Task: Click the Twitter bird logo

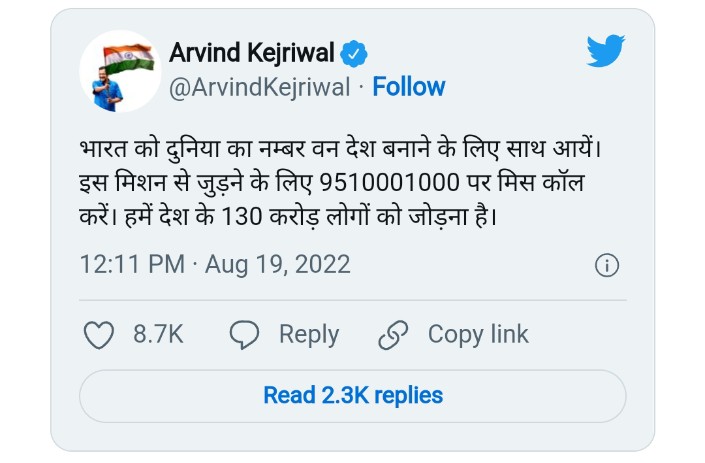Action: [x=606, y=51]
